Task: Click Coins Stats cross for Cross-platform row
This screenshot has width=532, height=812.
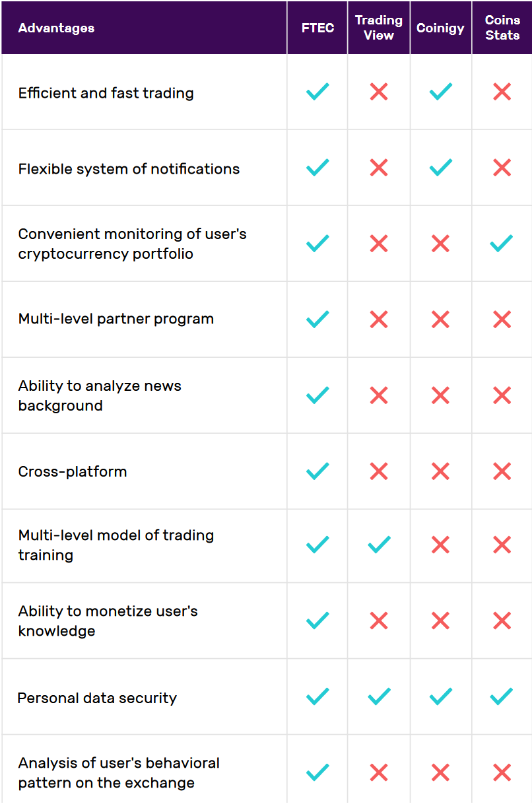Action: [x=502, y=471]
